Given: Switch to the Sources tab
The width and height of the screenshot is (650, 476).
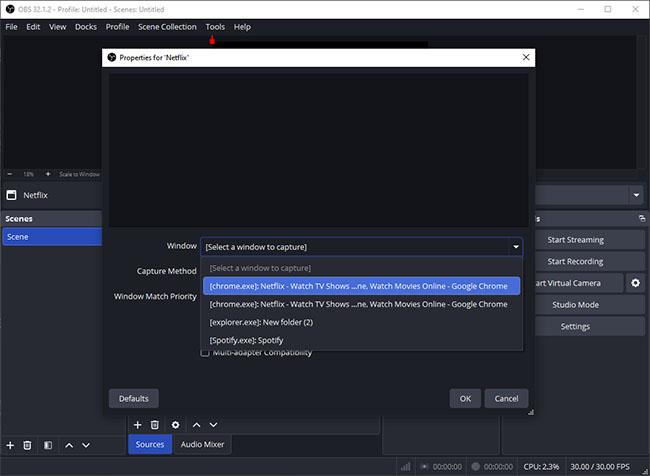Looking at the screenshot, I should coord(150,444).
